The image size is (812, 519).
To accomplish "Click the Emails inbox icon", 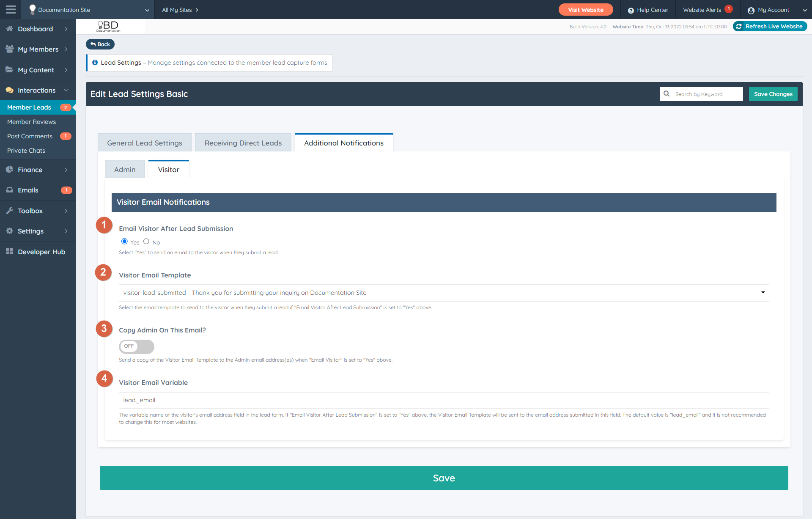I will click(9, 190).
